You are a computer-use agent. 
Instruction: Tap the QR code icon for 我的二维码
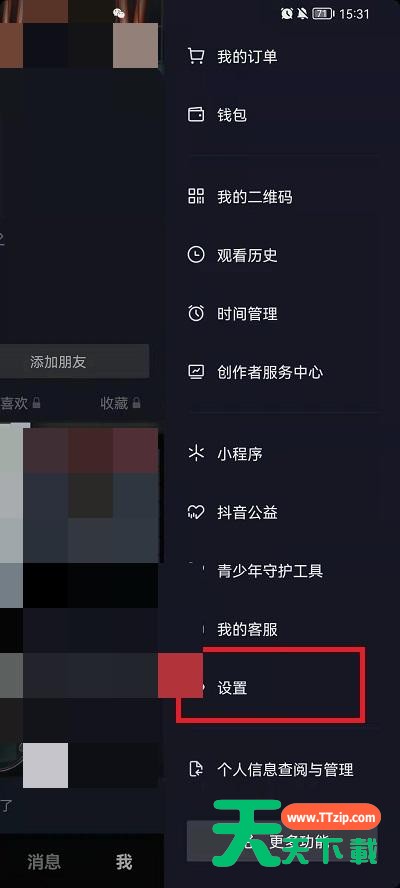(195, 197)
